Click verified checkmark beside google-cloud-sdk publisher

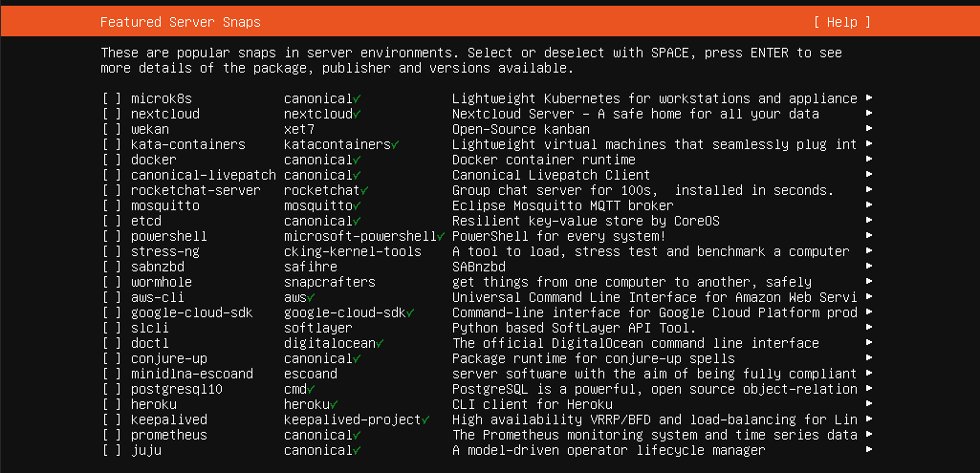(x=410, y=312)
